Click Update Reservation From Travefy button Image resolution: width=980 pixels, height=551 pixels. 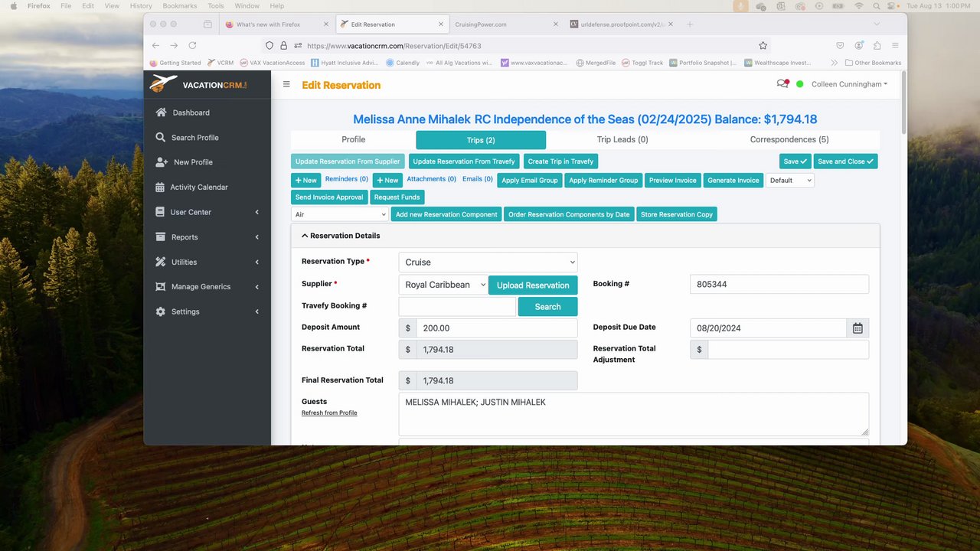click(x=464, y=161)
